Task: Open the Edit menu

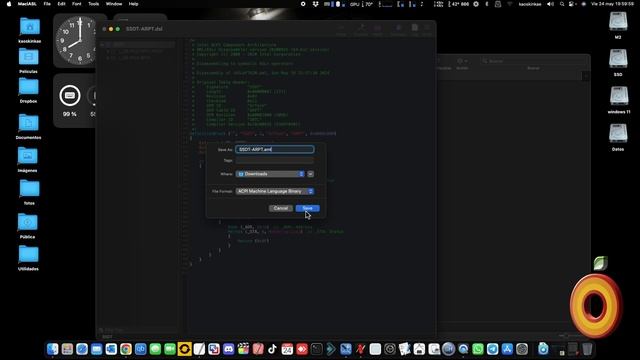Action: pyautogui.click(x=61, y=4)
